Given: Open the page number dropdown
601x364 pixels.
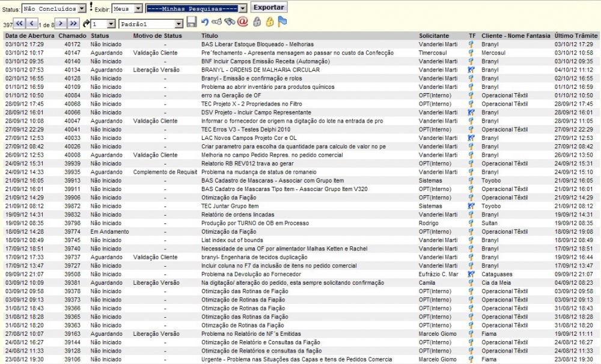Looking at the screenshot, I should coord(103,24).
